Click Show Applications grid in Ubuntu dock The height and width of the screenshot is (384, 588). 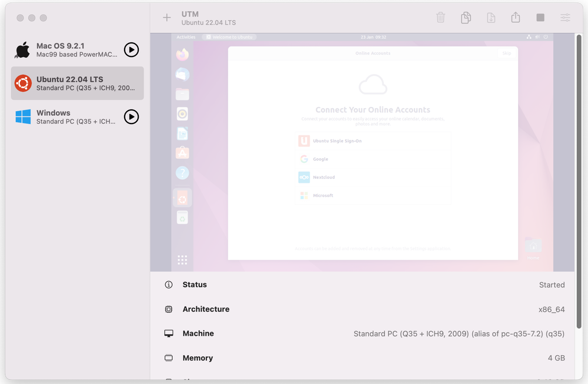coord(182,260)
